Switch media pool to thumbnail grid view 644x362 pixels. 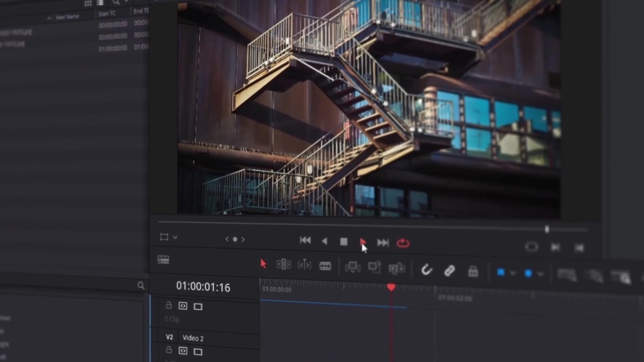tap(88, 3)
